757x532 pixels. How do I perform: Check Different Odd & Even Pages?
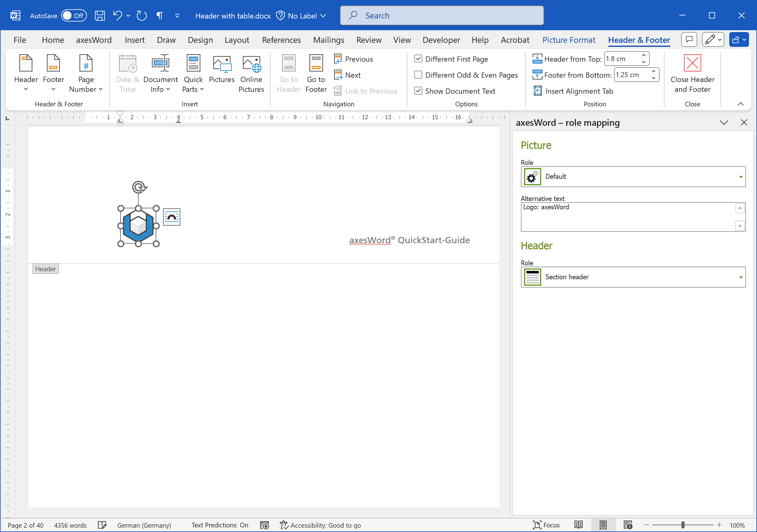coord(418,75)
